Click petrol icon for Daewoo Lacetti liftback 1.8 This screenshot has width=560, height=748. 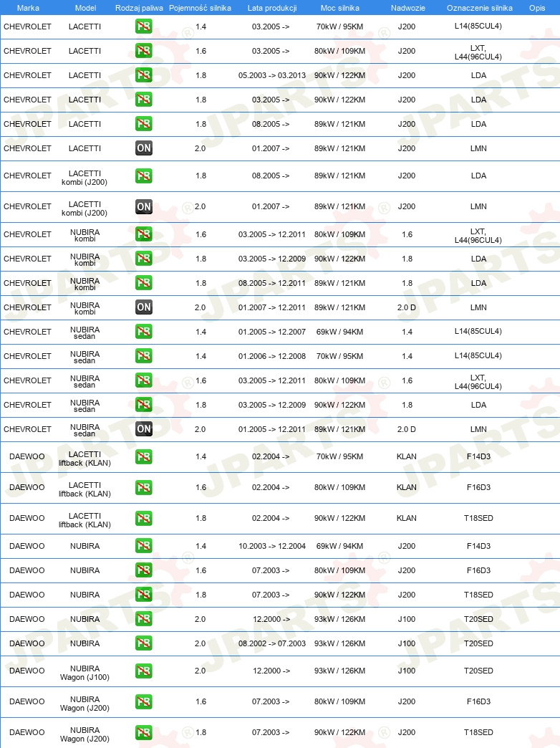pos(143,518)
